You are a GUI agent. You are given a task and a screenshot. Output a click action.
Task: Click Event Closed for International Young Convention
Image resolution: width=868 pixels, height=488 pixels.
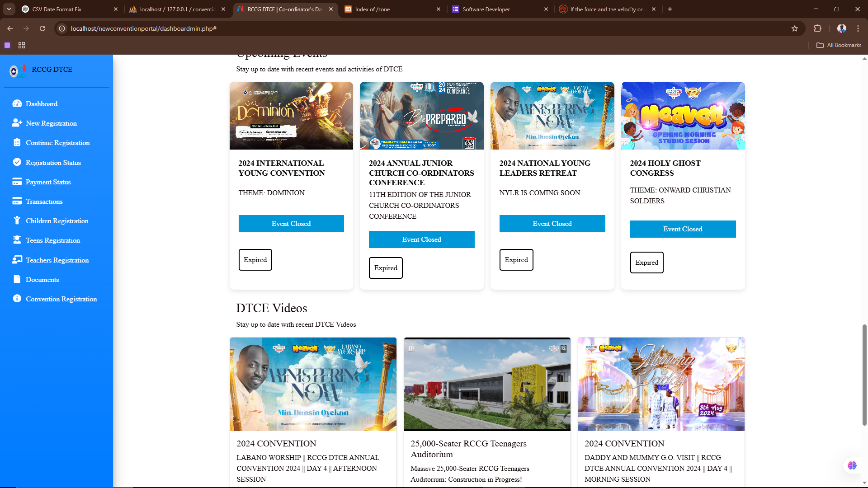point(291,224)
